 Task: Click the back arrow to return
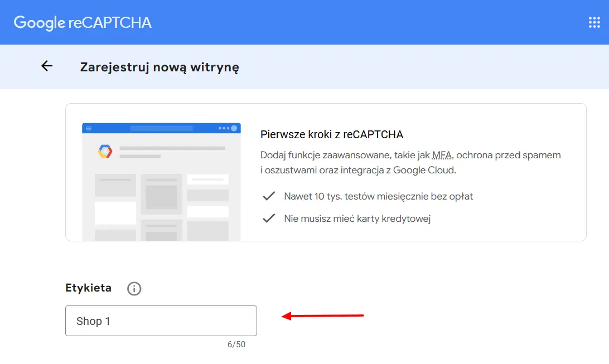47,66
